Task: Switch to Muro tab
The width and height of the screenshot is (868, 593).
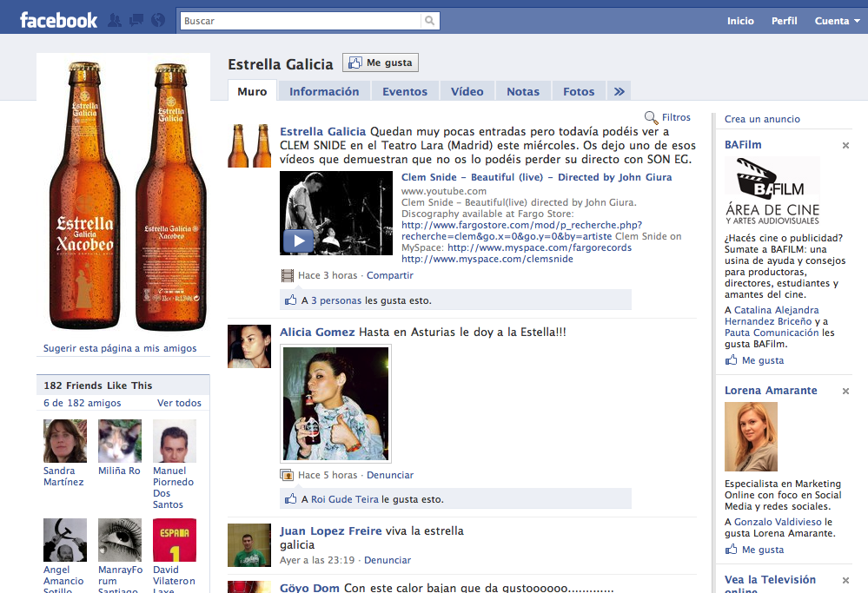Action: [253, 91]
